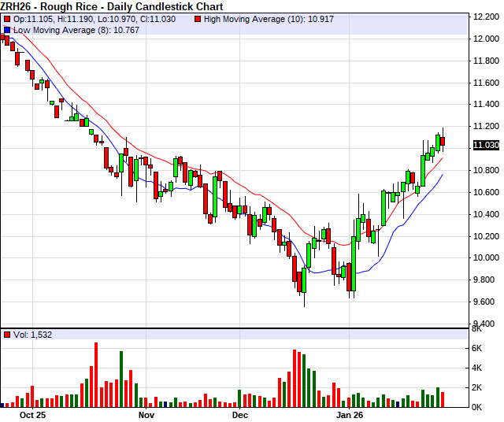Click the latest red candlestick near 11.030
Screen dimensions: 504x422
click(x=443, y=142)
